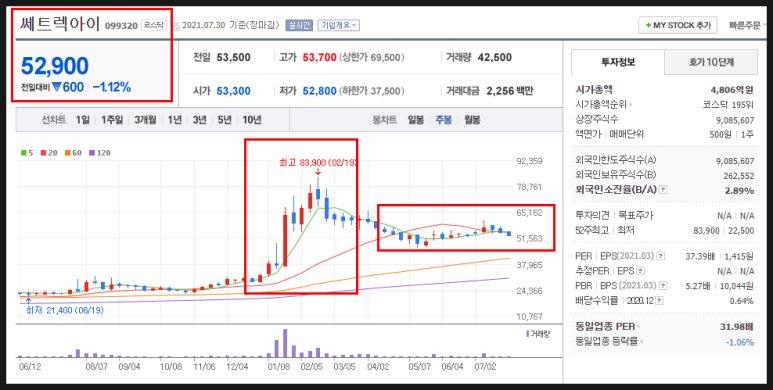Click the purple 거래량 legend marker
This screenshot has height=390, width=773.
tap(527, 334)
